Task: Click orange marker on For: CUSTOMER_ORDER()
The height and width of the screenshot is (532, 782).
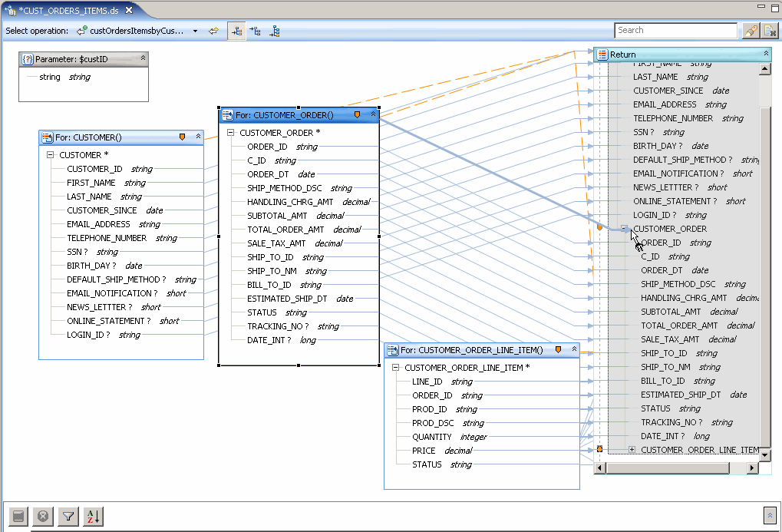Action: [357, 115]
